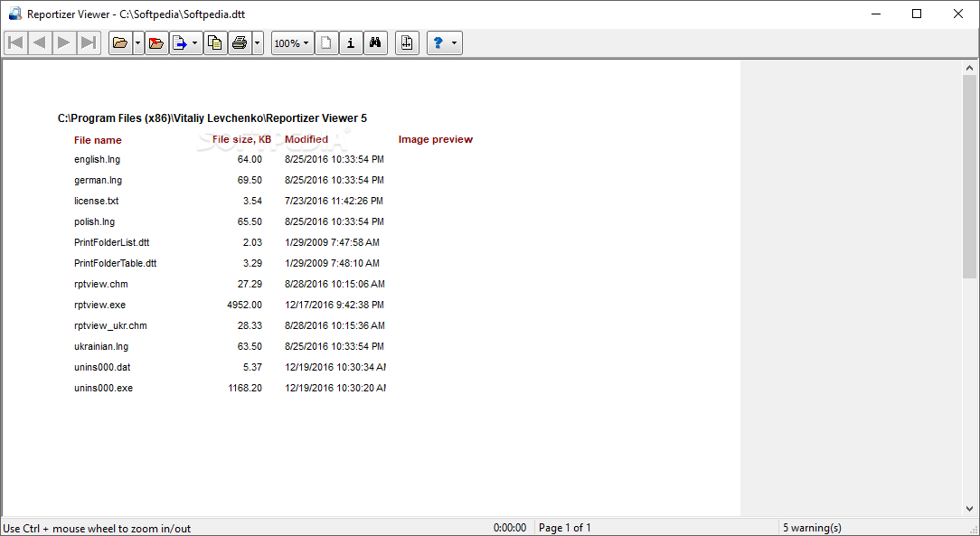This screenshot has width=980, height=536.
Task: Click the PrintFolderTable.dtt file name
Action: coord(115,263)
